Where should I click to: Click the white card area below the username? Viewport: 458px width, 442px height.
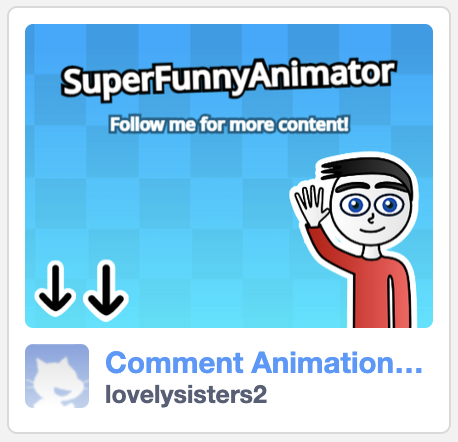point(229,420)
